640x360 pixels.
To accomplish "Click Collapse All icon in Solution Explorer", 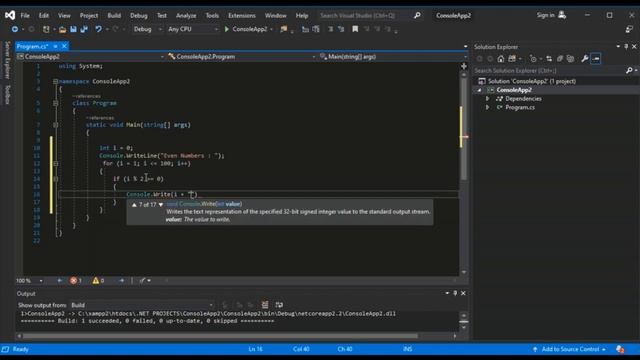I will (x=560, y=59).
